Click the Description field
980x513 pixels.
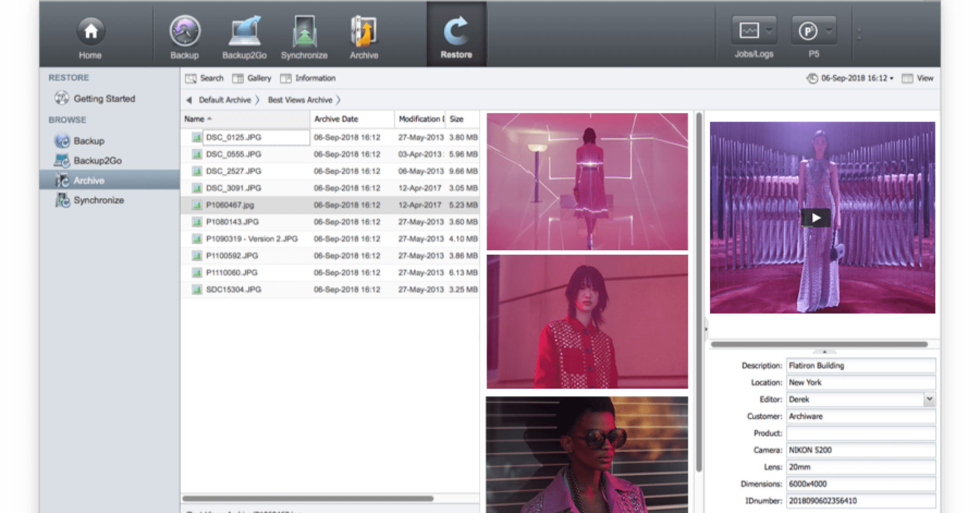[x=861, y=366]
